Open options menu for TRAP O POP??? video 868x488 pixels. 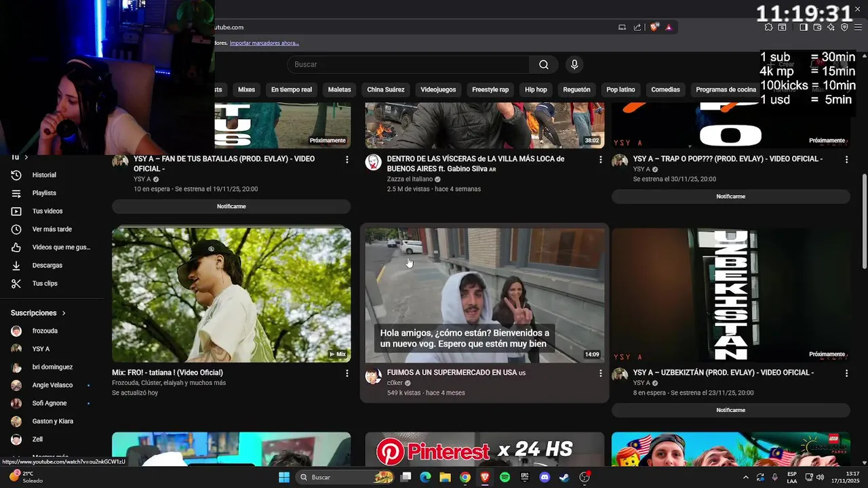coord(846,159)
